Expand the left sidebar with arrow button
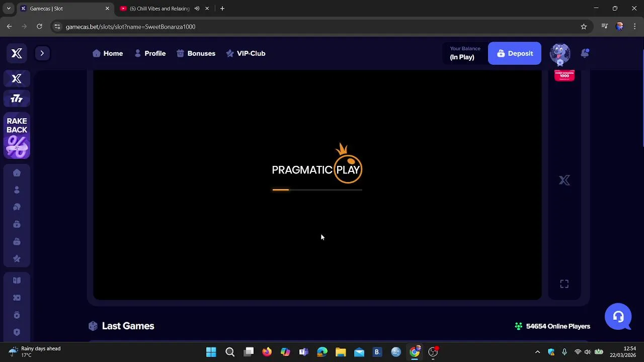This screenshot has height=362, width=644. (x=42, y=53)
